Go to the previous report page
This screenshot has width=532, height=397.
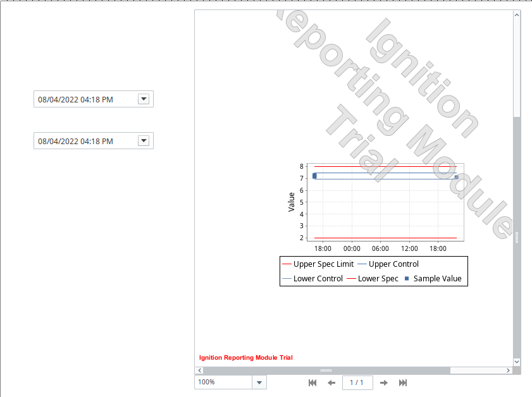pos(331,382)
